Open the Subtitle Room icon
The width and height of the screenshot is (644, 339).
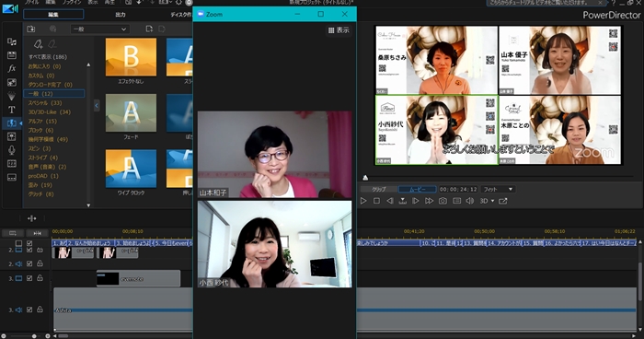[x=12, y=177]
